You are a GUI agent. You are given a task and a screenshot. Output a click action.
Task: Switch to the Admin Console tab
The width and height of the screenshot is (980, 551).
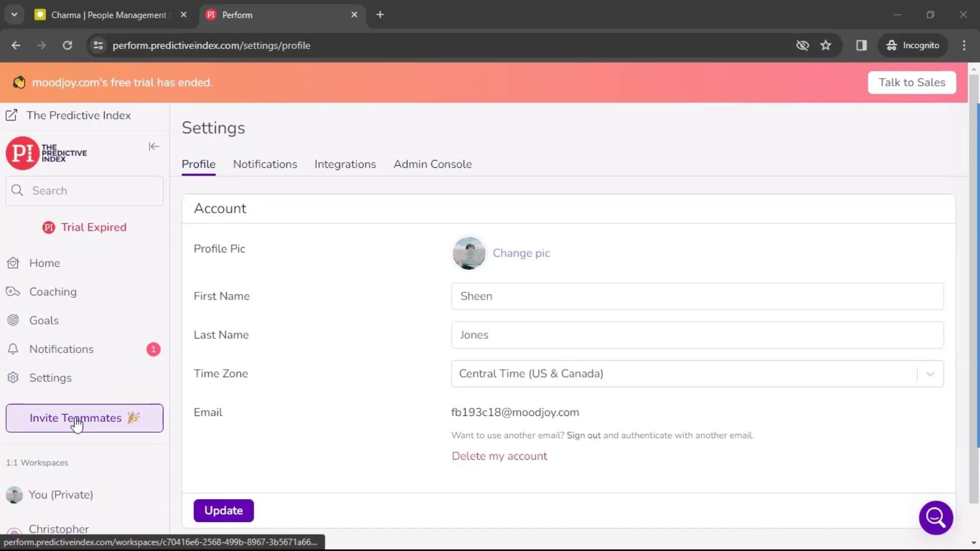432,164
